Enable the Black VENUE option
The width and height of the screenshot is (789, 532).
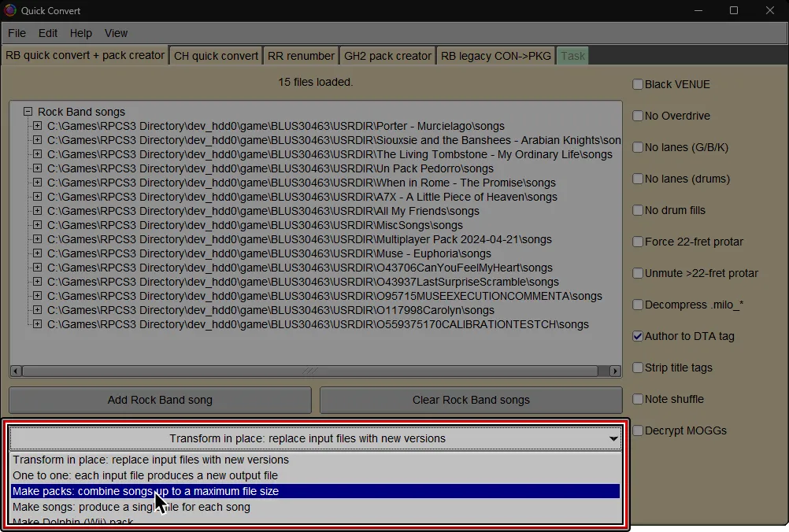(x=637, y=84)
